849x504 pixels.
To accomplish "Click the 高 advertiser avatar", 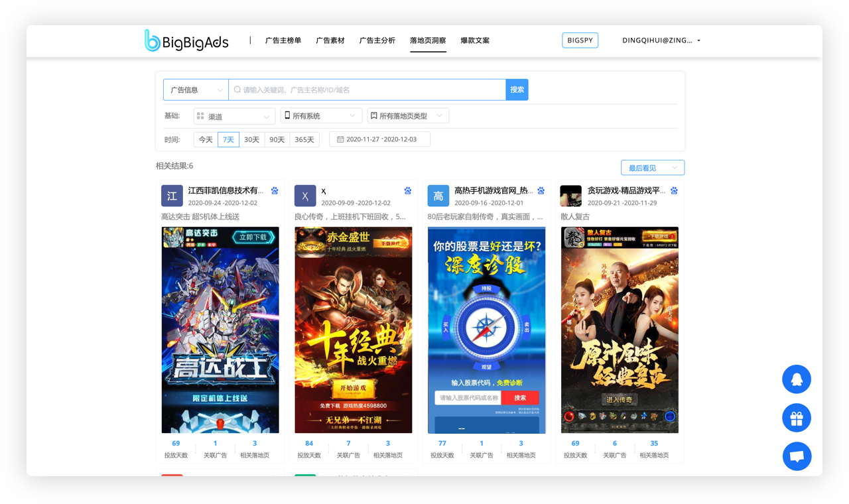I will click(438, 196).
